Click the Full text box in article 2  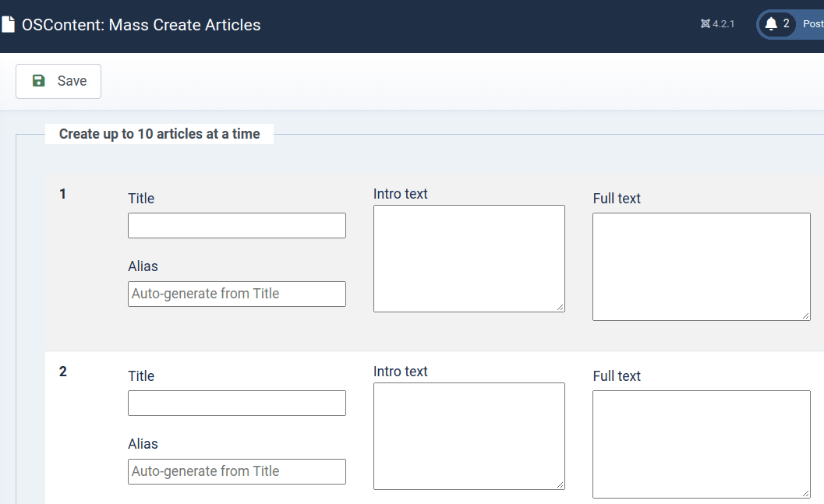[x=702, y=444]
